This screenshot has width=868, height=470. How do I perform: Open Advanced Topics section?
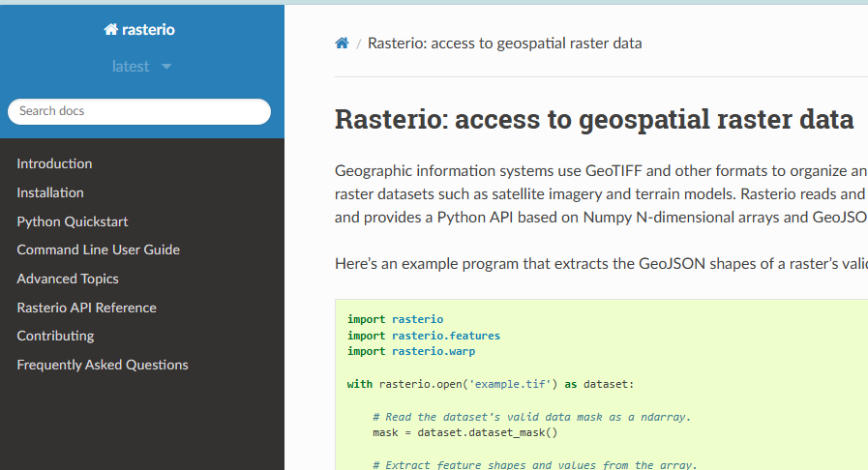point(68,279)
